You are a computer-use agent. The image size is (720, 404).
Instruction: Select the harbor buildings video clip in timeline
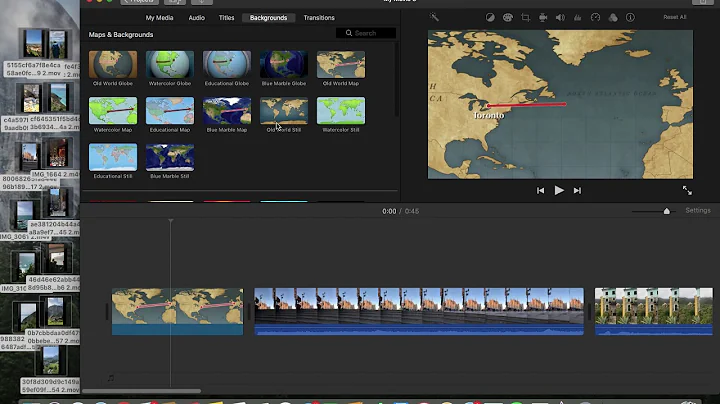419,311
